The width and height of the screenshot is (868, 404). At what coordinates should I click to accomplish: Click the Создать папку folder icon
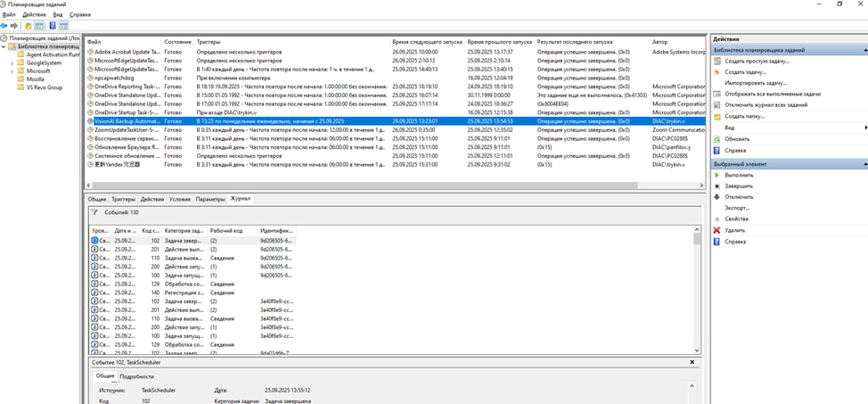(x=717, y=117)
